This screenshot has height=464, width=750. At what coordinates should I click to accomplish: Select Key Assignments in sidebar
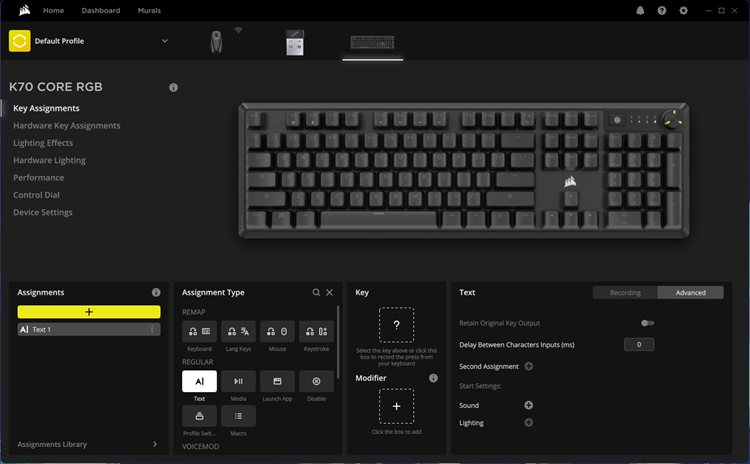pos(46,109)
